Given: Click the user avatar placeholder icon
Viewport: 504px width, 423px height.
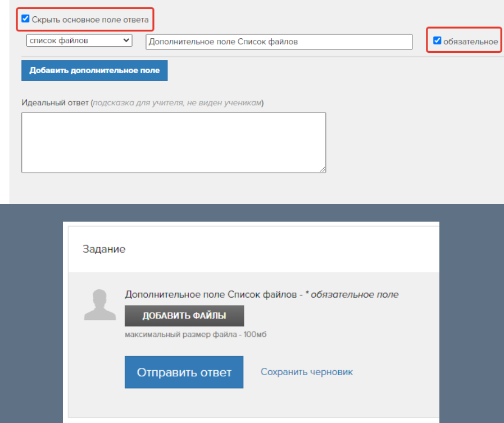Looking at the screenshot, I should [99, 304].
